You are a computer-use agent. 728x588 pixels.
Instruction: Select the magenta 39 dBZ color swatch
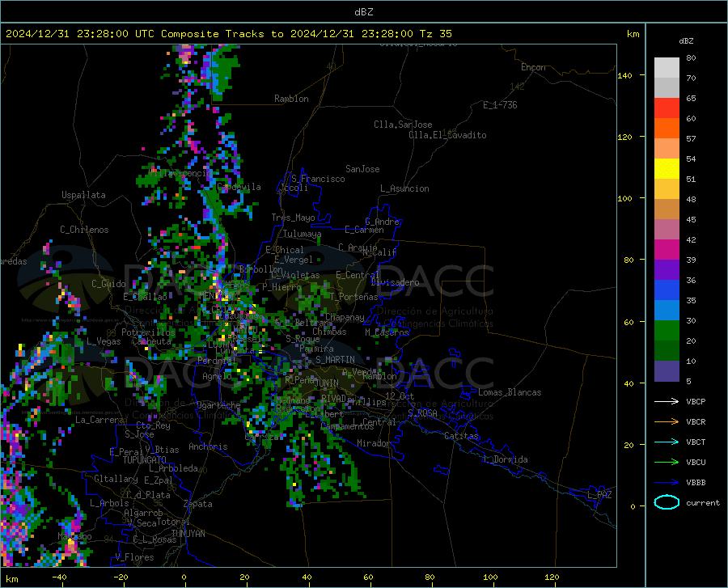(x=667, y=250)
